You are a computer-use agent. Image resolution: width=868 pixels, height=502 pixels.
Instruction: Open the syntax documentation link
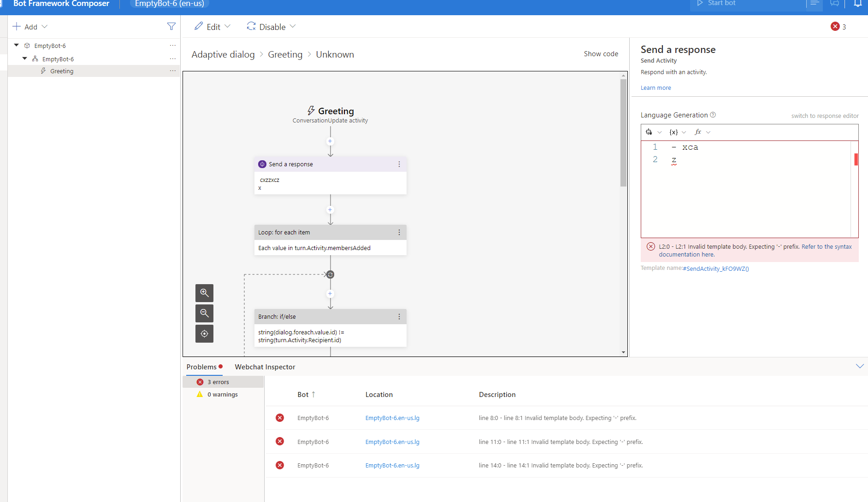pyautogui.click(x=755, y=251)
